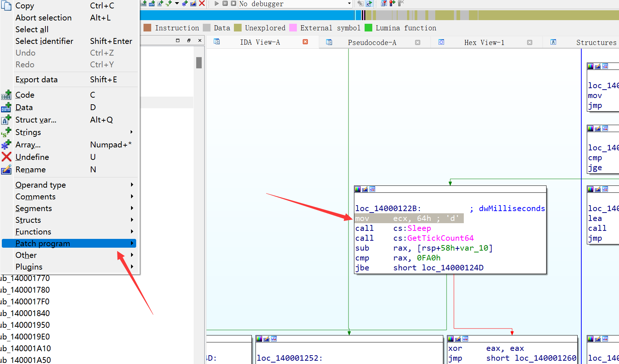Click the Code toolbar icon
The height and width of the screenshot is (364, 619).
(x=143, y=3)
